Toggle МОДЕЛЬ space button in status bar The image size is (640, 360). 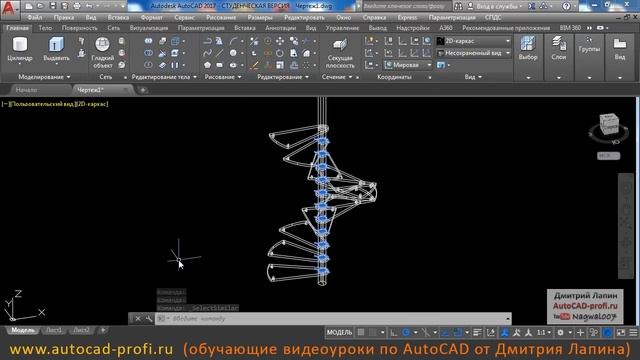(339, 333)
